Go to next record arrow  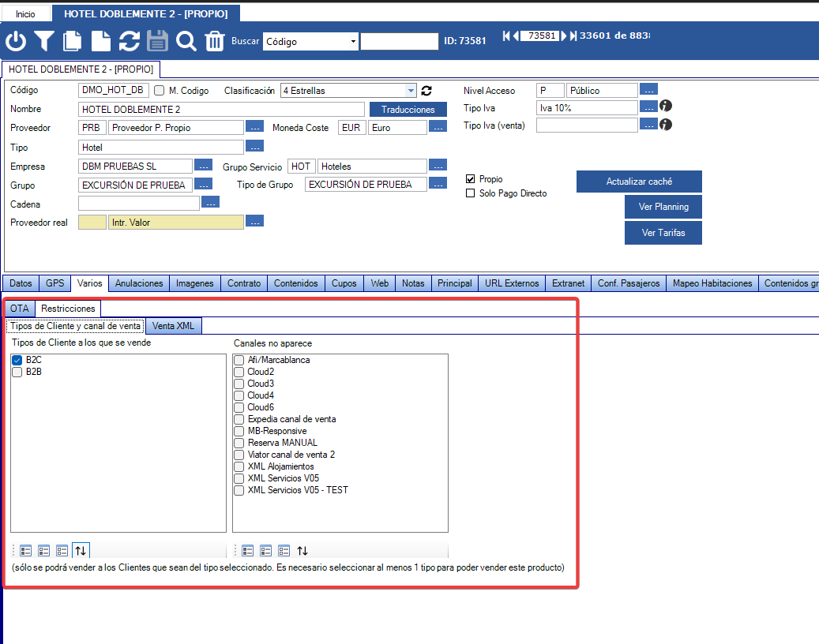click(x=564, y=36)
